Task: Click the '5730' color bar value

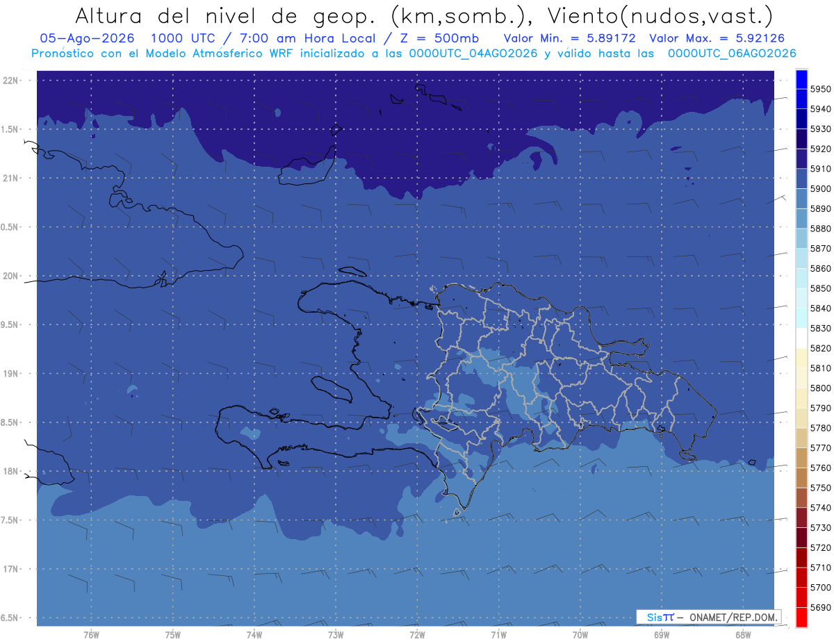Action: click(x=820, y=527)
